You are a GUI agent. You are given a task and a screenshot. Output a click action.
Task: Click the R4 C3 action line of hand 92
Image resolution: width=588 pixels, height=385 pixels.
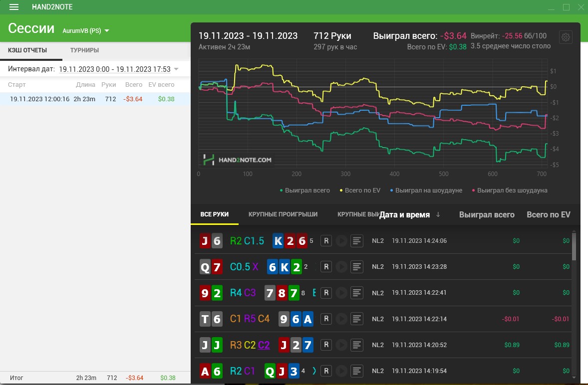(243, 293)
